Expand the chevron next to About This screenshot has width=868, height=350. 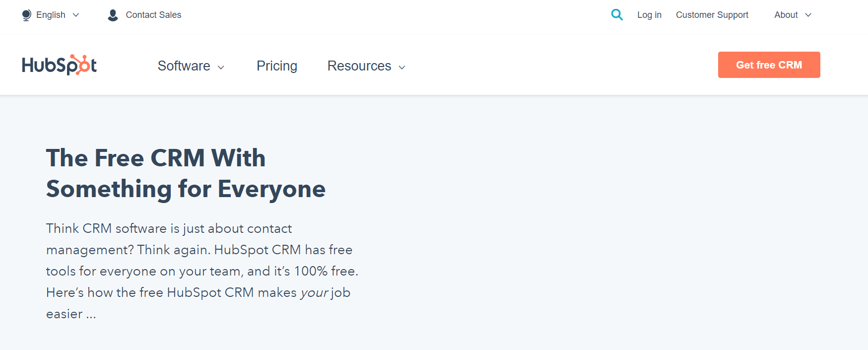tap(808, 15)
